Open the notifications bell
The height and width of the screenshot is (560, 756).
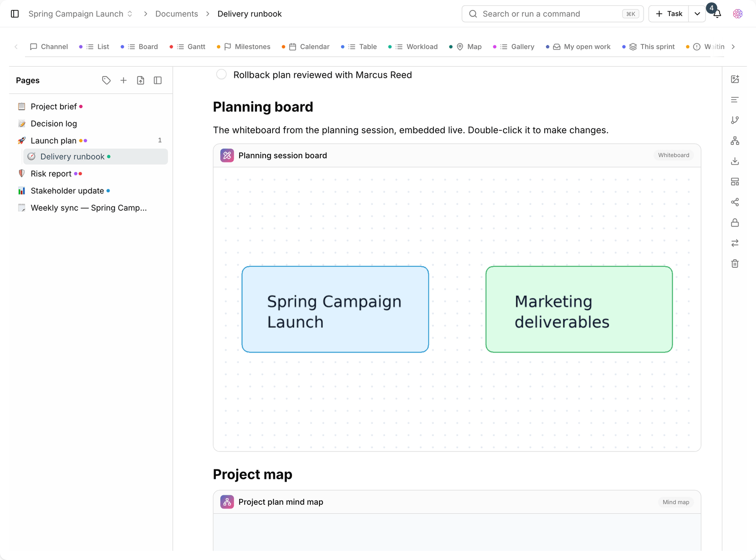(717, 14)
